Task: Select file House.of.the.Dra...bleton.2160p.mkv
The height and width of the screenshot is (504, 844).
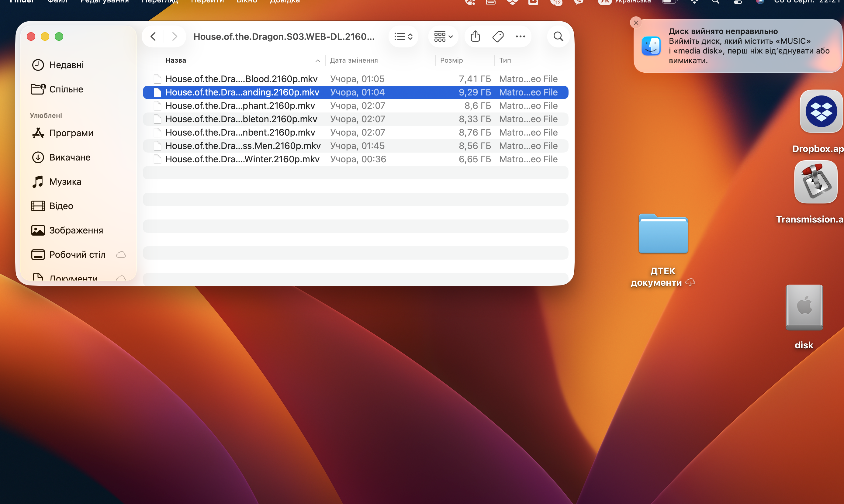Action: point(356,119)
